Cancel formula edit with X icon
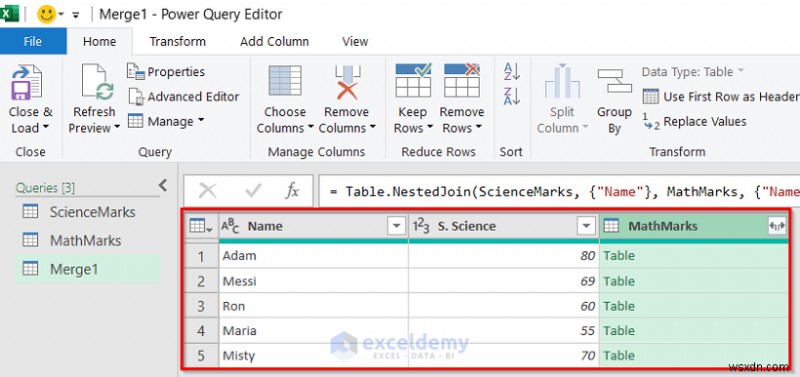Screen dimensions: 800x377 (x=208, y=191)
